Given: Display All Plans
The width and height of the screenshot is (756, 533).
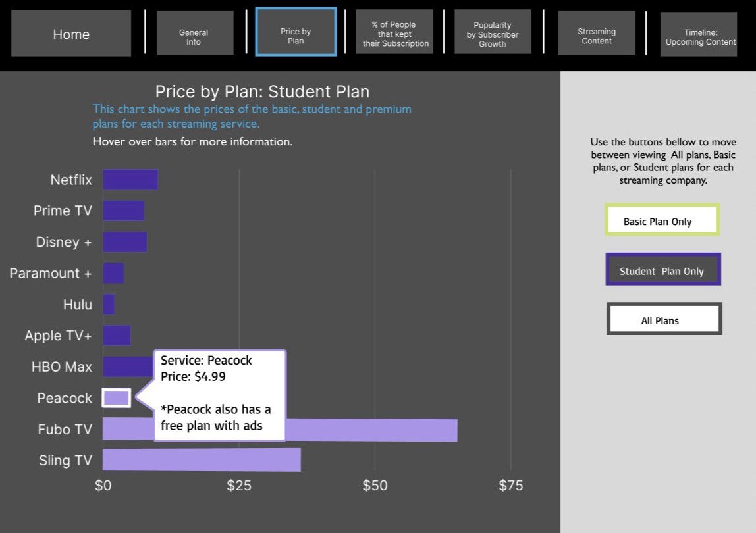Looking at the screenshot, I should click(x=664, y=318).
